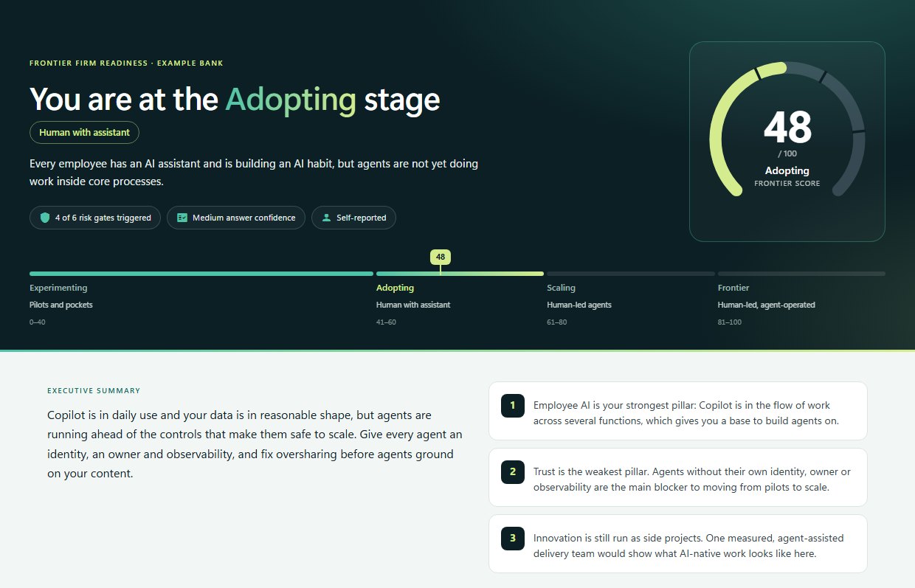Click the / 100 text in the gauge

tap(787, 153)
